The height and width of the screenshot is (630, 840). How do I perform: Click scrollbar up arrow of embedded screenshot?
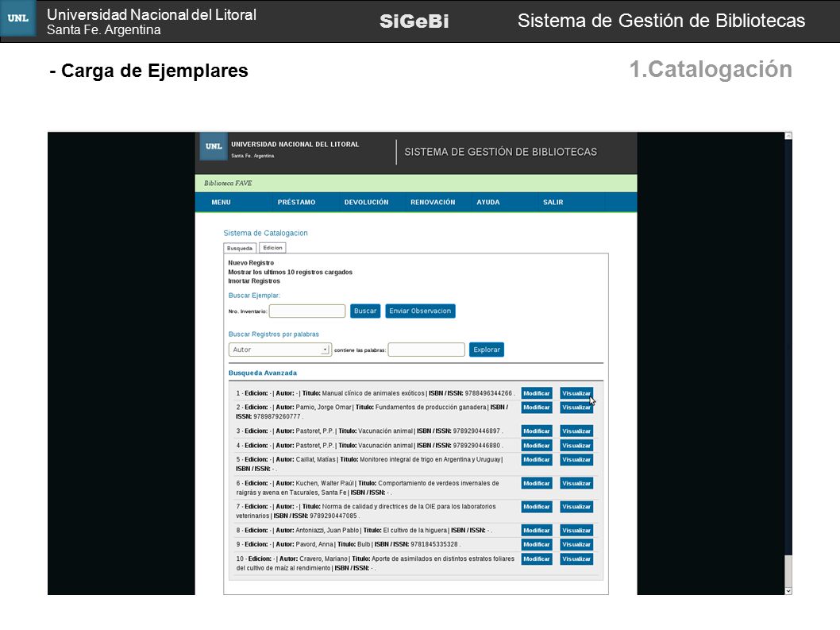(788, 136)
